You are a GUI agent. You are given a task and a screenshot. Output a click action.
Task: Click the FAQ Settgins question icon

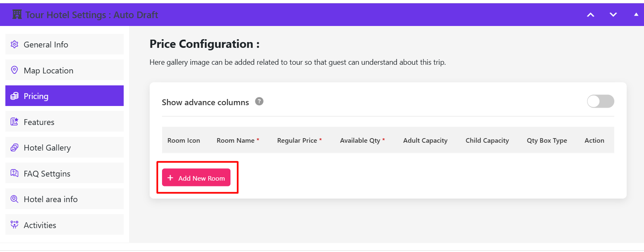tap(14, 173)
